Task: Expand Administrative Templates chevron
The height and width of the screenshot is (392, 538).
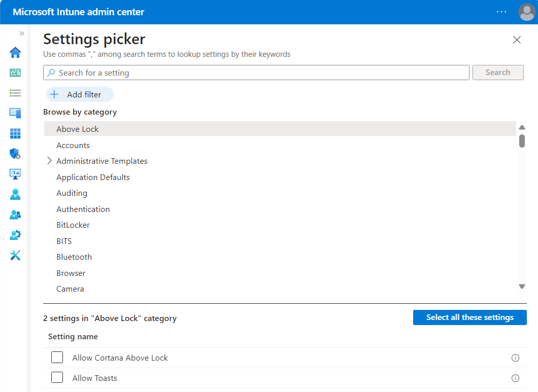Action: [x=49, y=161]
